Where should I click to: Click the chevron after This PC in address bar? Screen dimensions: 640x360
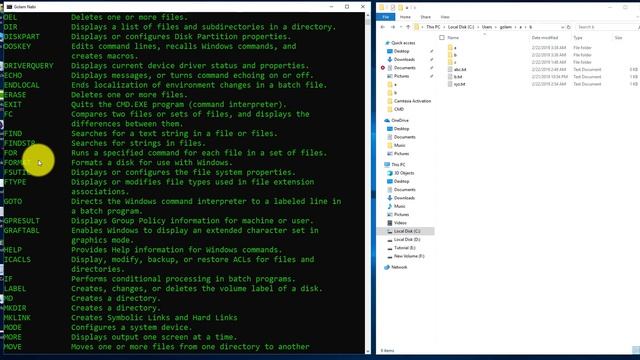tap(444, 27)
